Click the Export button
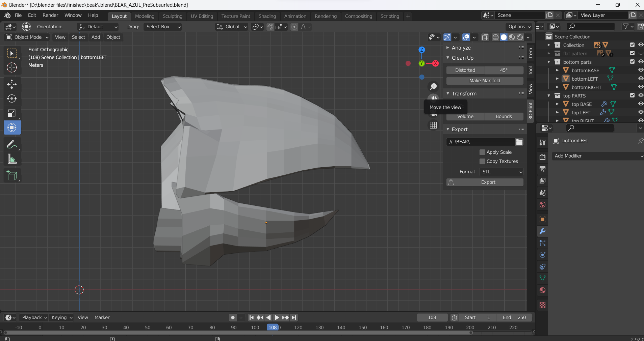The image size is (644, 341). tap(485, 182)
